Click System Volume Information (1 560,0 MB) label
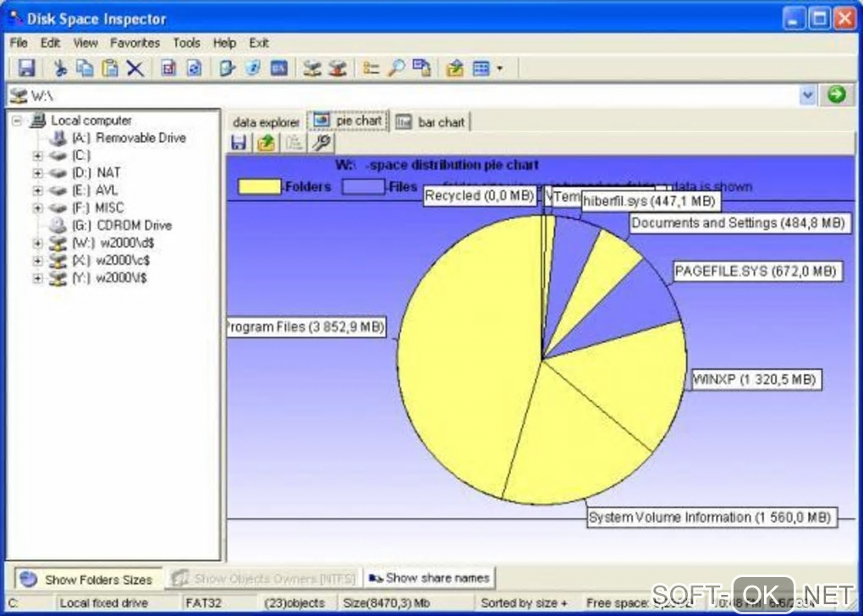The image size is (863, 616). (x=712, y=518)
